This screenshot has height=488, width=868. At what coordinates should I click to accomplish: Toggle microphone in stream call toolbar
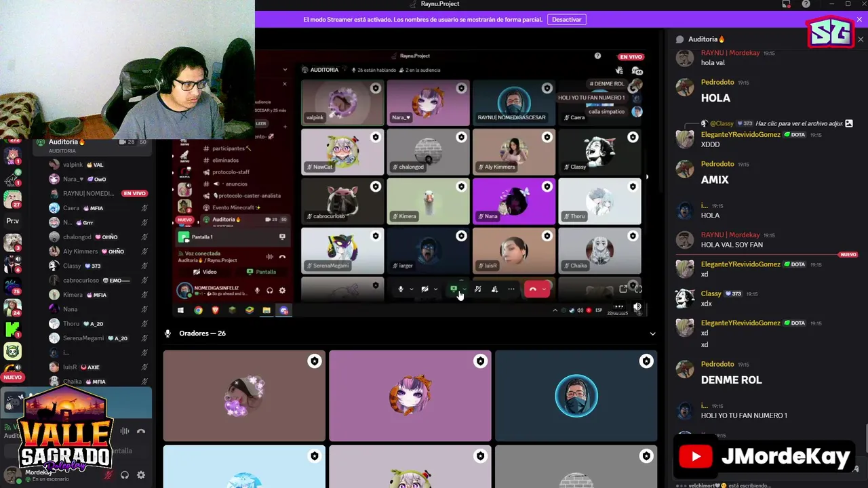click(x=401, y=289)
